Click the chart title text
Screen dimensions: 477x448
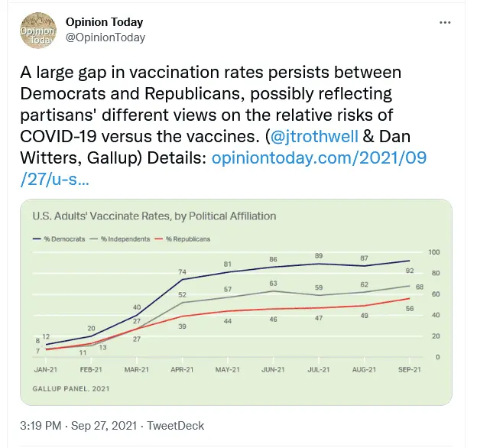click(154, 216)
